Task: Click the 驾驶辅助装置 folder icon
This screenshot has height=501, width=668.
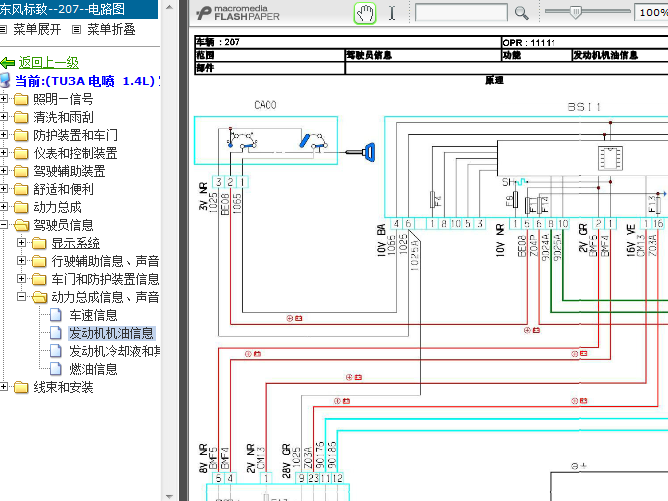Action: coord(21,171)
